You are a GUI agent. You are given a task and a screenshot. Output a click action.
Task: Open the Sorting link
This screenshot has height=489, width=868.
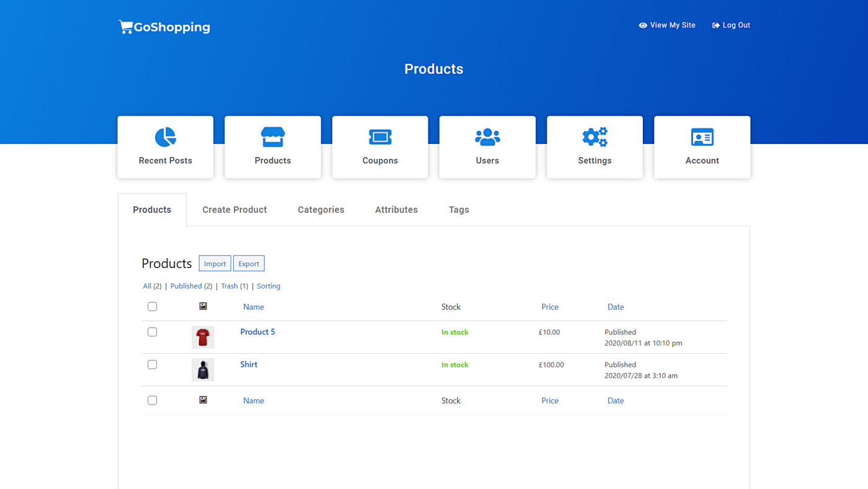(x=268, y=286)
